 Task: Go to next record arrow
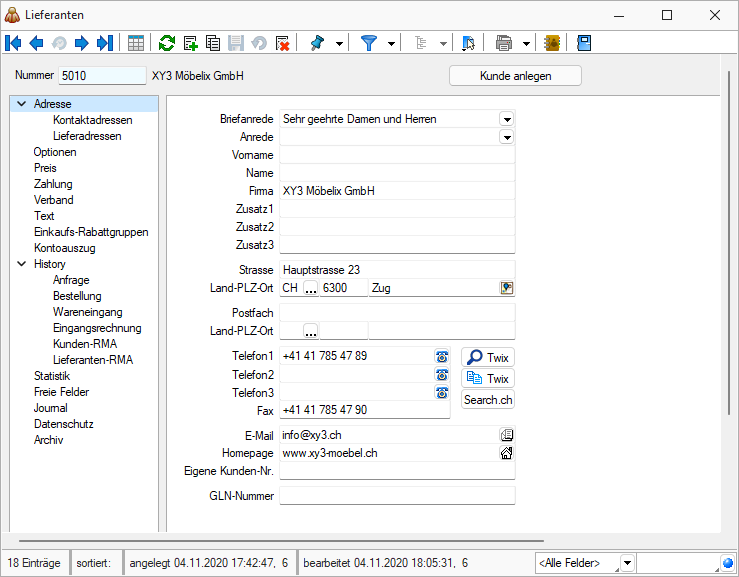pos(82,43)
